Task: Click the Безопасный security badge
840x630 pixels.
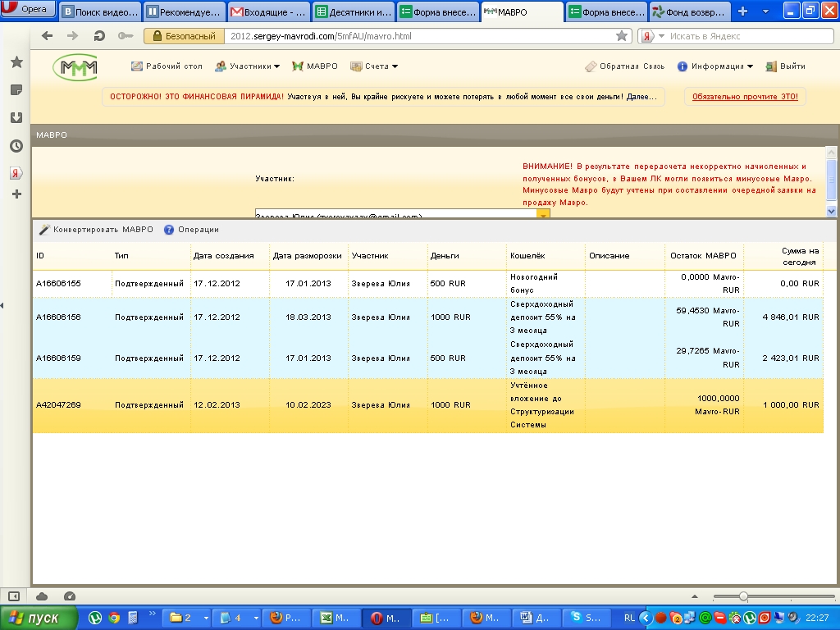Action: coord(184,36)
